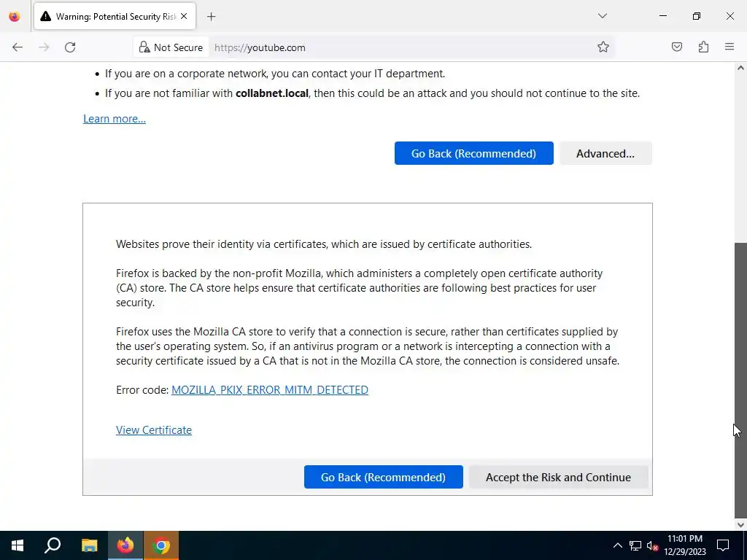Open the MOZILLA_PKIX_ERROR_MITM_DETECTED error code link
This screenshot has height=560, width=747.
coord(270,390)
